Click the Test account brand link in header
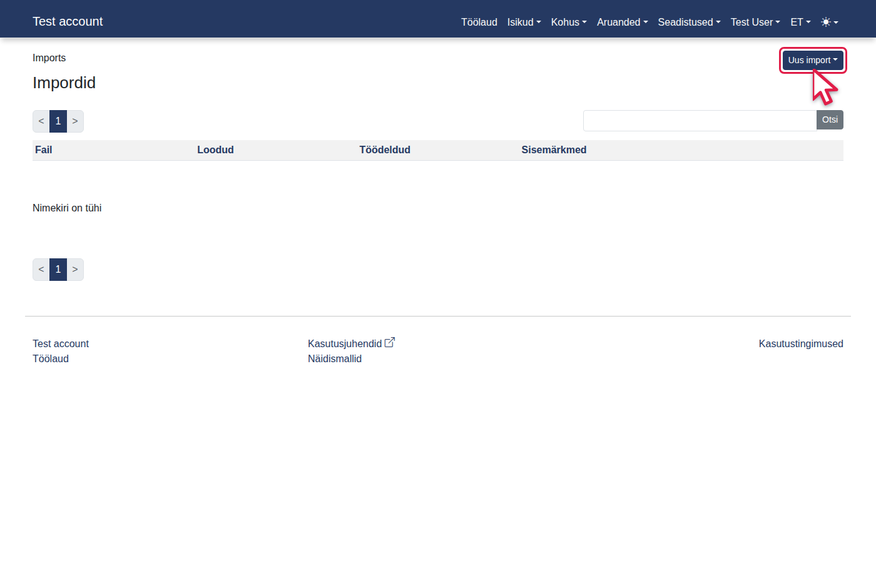876x588 pixels. coord(68,21)
